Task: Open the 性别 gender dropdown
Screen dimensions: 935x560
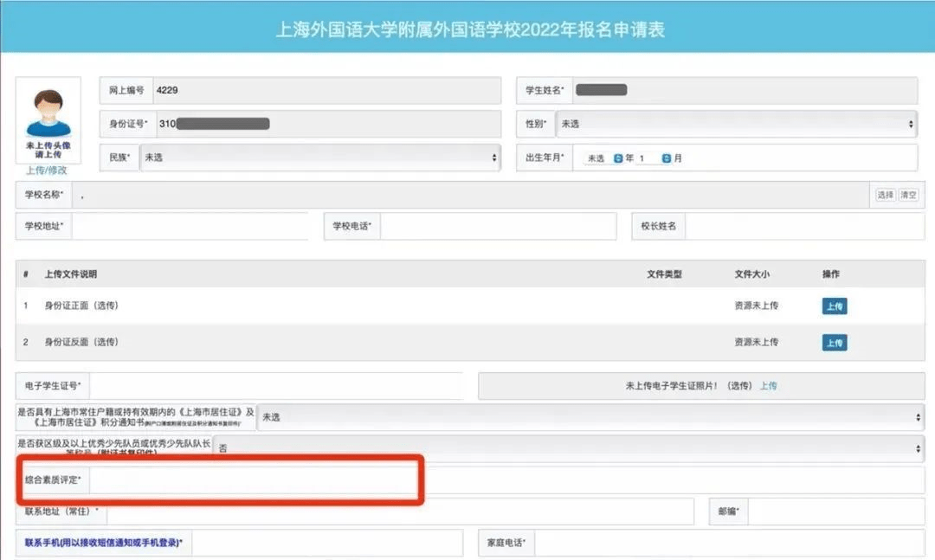Action: click(x=735, y=124)
